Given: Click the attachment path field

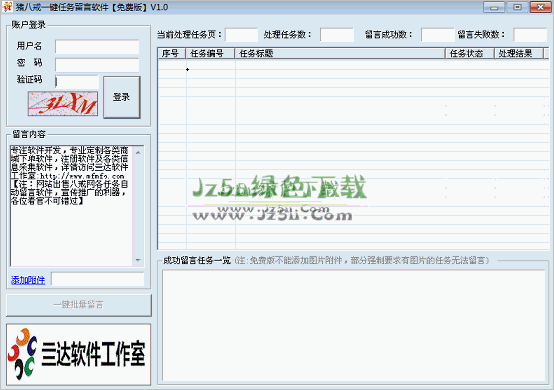Looking at the screenshot, I should [x=98, y=279].
